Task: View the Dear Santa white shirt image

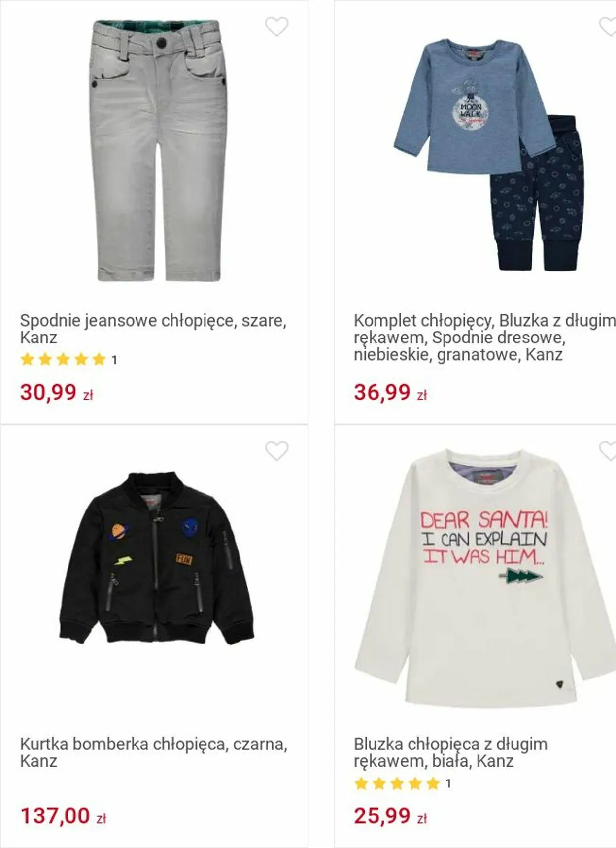Action: click(x=485, y=577)
